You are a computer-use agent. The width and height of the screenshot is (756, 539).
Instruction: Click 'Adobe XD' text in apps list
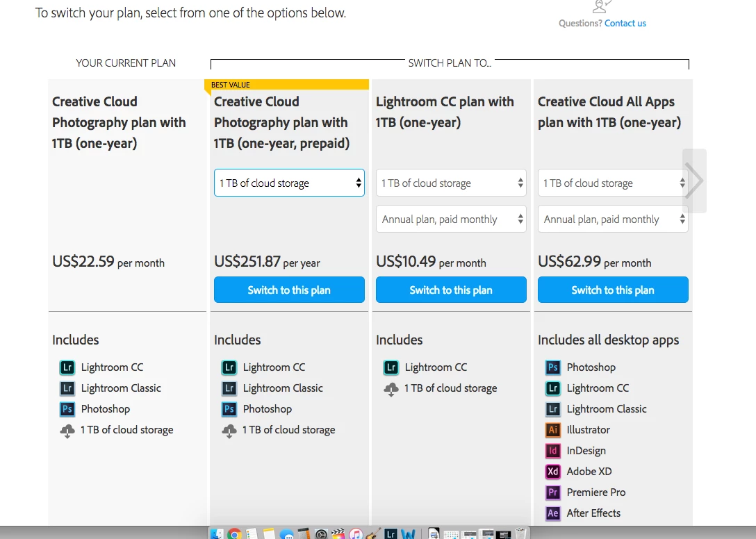(x=589, y=472)
